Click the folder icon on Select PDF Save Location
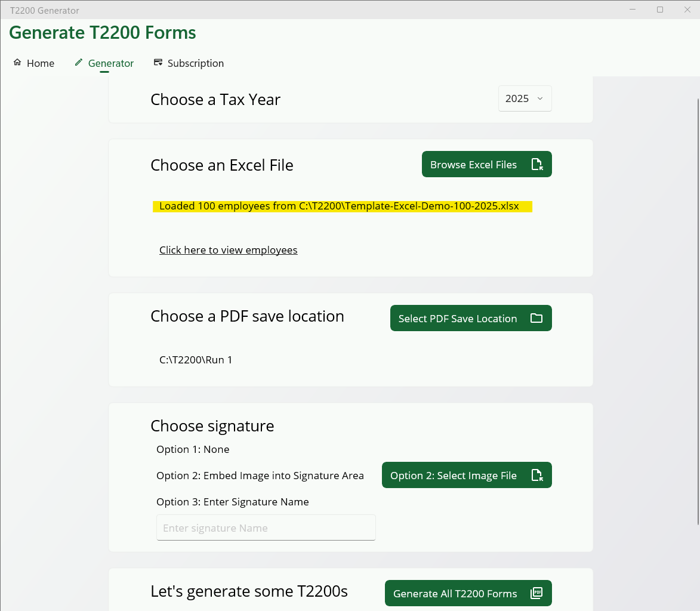This screenshot has width=700, height=611. point(536,318)
